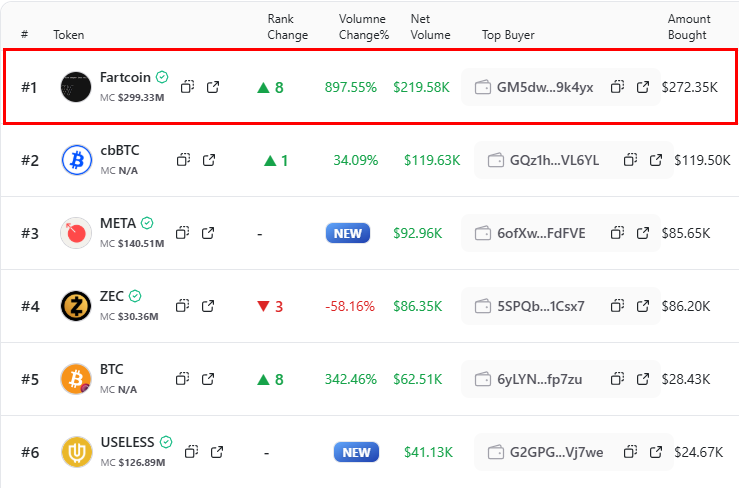Click the #5 rank cell
This screenshot has height=488, width=739.
(30, 379)
